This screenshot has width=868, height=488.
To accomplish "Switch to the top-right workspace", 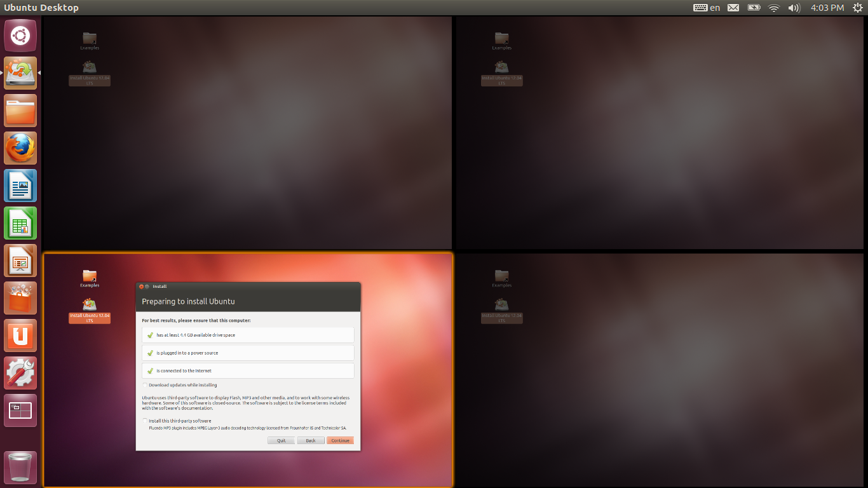I will 661,133.
